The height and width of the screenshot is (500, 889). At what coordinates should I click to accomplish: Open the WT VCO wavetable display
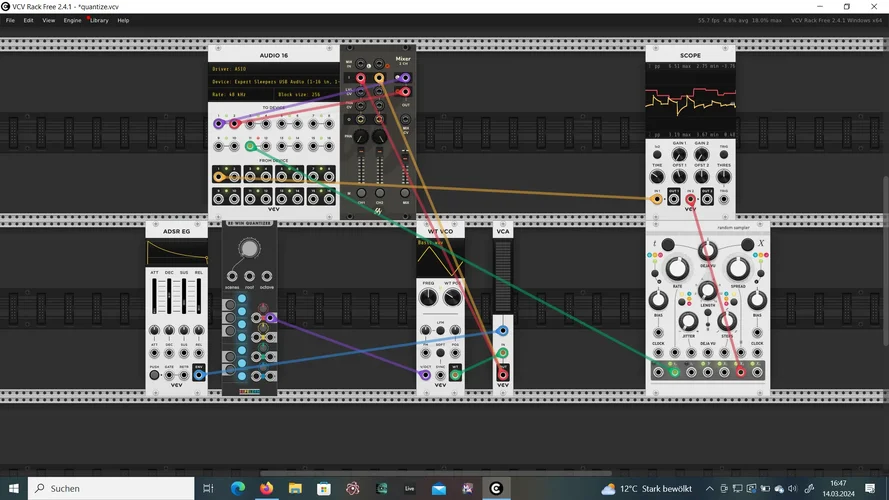point(441,258)
